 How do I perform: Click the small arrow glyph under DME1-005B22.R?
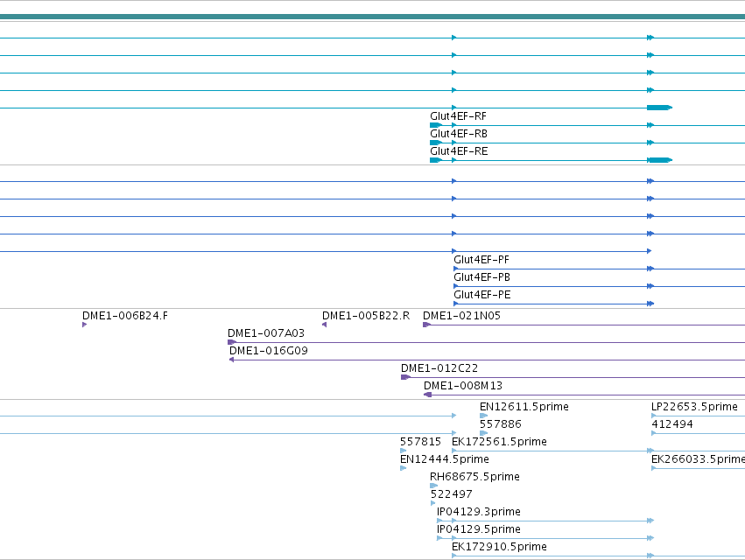324,325
